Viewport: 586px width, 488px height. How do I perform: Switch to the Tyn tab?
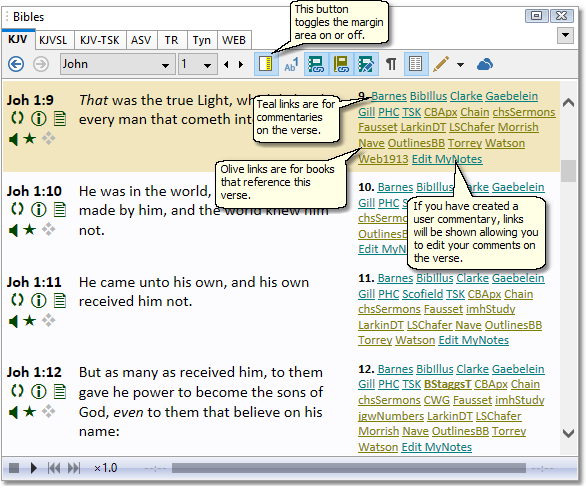(201, 40)
